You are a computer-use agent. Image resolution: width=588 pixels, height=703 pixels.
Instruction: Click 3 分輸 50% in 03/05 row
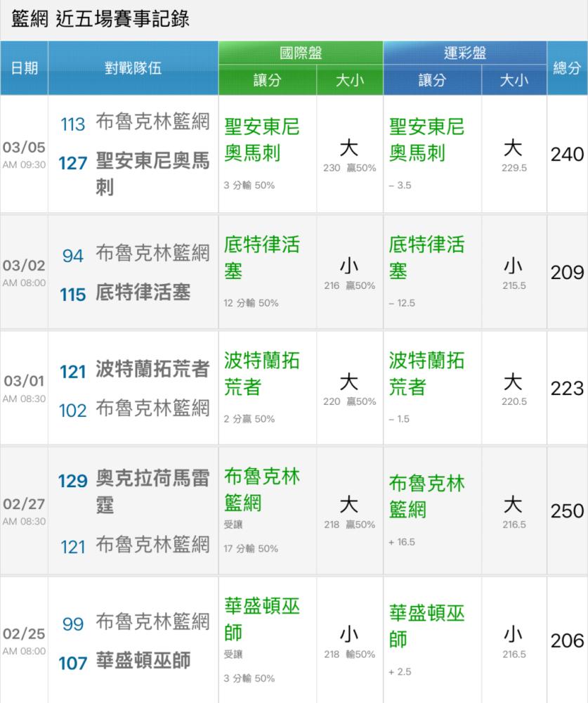pyautogui.click(x=249, y=185)
